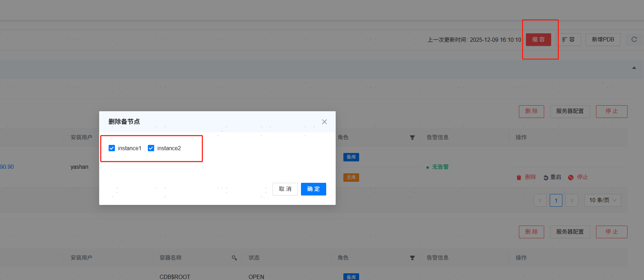Click the trash icon in yashan row
The height and width of the screenshot is (280, 644).
point(519,178)
